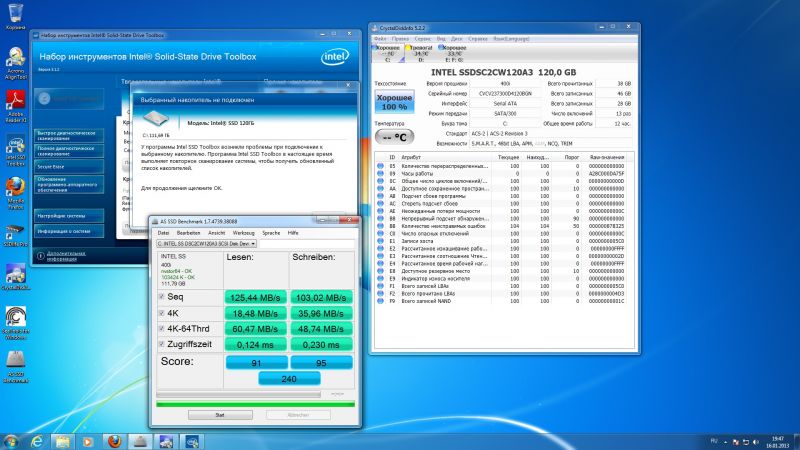Expand the drive selection dropdown in AS SSD

coord(253,243)
